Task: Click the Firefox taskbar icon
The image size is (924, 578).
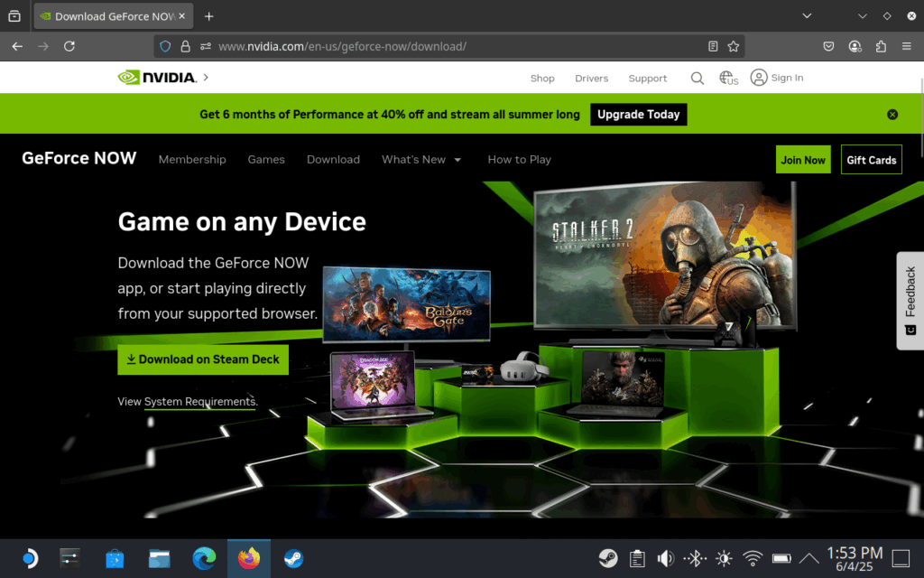Action: tap(249, 558)
